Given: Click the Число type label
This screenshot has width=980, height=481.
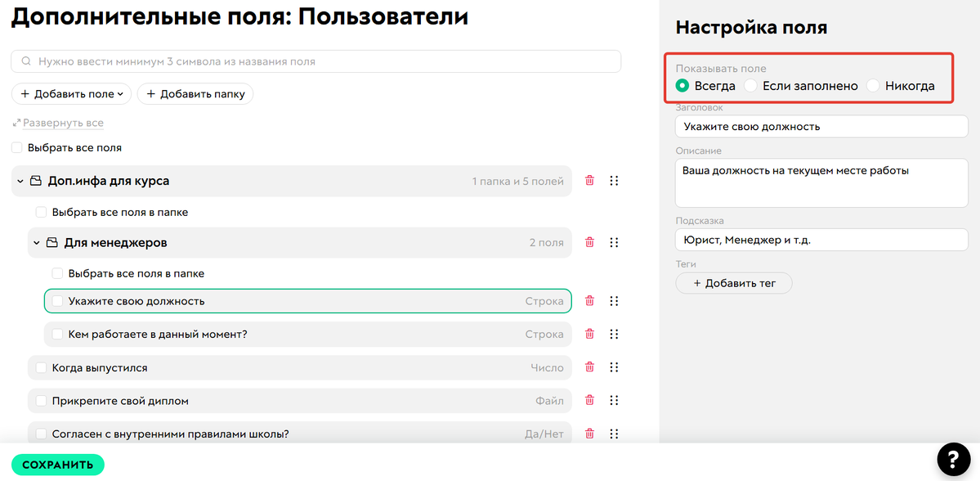Looking at the screenshot, I should [x=547, y=368].
